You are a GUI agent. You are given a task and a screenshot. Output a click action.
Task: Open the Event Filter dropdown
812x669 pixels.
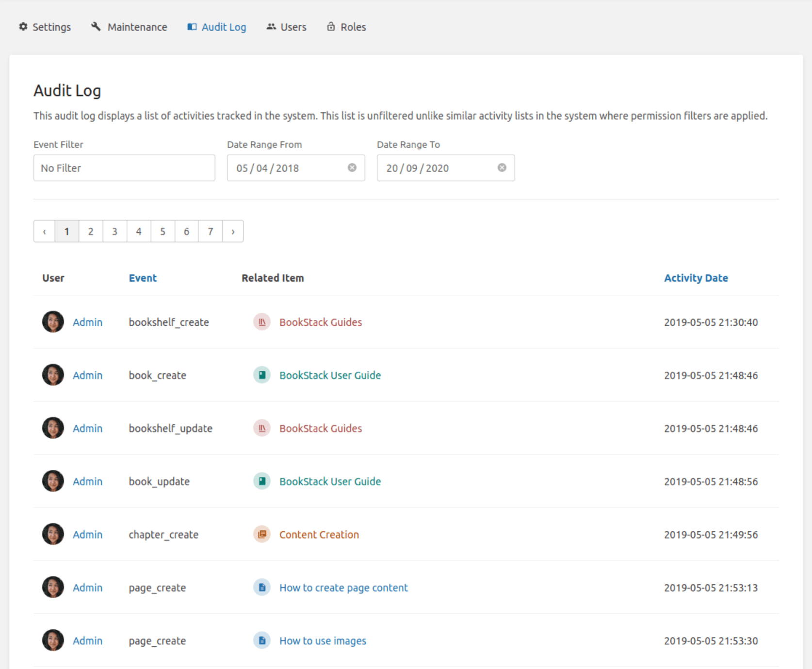(x=124, y=168)
